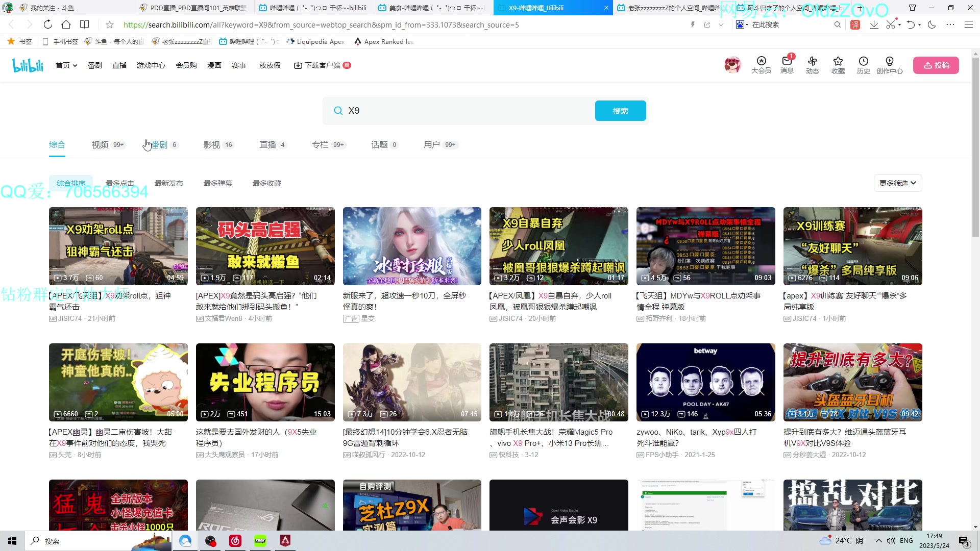980x551 pixels.
Task: Click browser search magnifier icon
Action: pyautogui.click(x=837, y=24)
